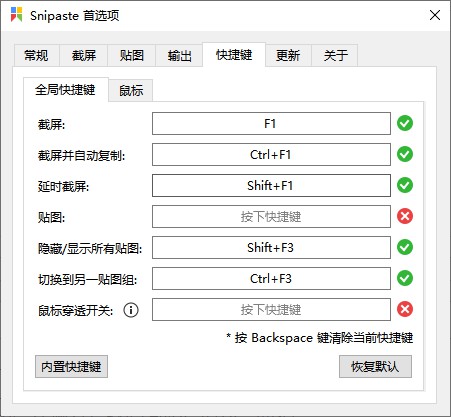Click the 内置快捷键 button
The height and width of the screenshot is (417, 451).
coord(71,367)
